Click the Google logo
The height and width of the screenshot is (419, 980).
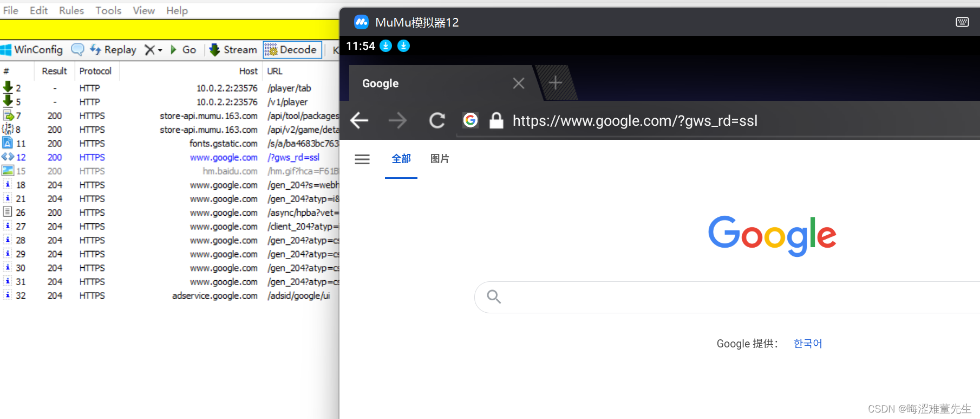(x=772, y=236)
